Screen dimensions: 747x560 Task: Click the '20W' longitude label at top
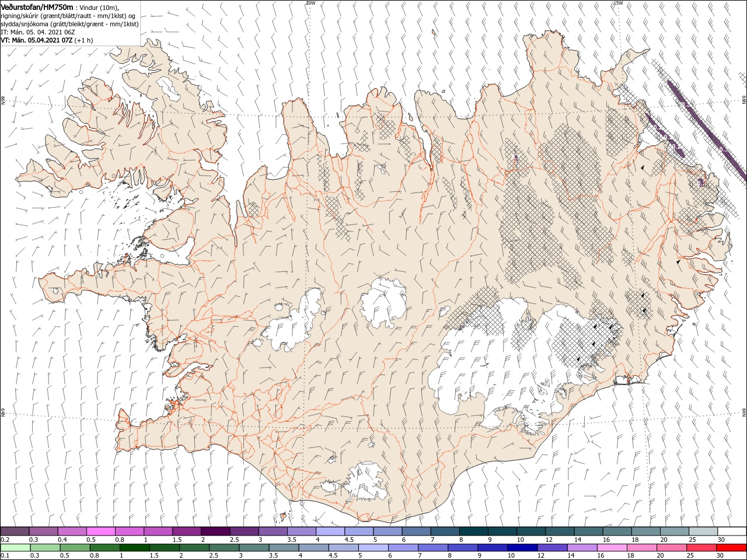tap(310, 3)
